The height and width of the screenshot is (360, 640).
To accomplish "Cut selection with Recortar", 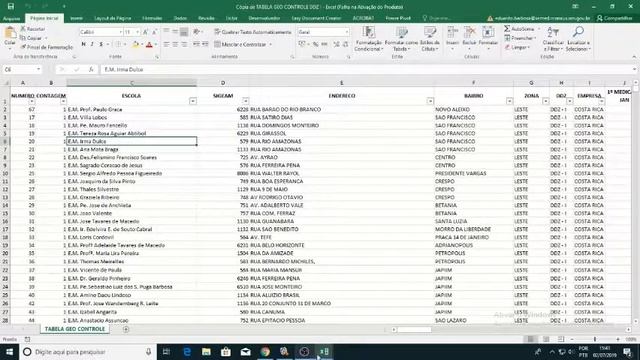I will point(33,29).
